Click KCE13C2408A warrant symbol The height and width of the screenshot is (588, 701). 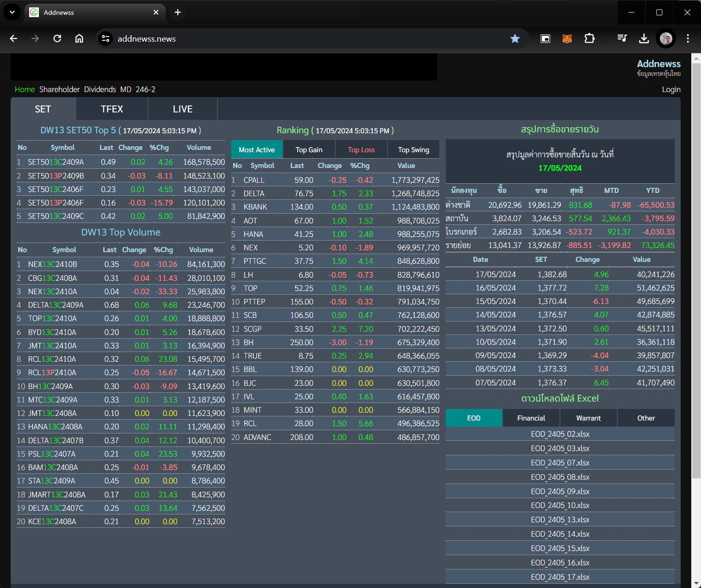(x=52, y=521)
